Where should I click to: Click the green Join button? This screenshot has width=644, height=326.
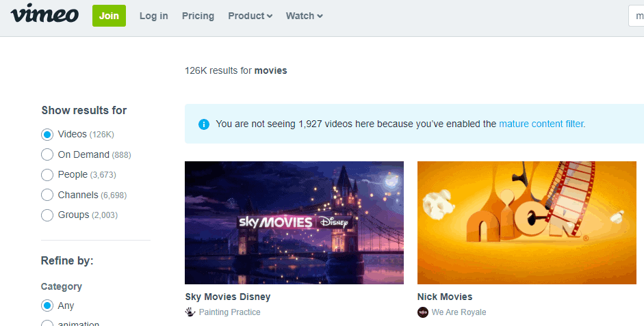point(109,16)
